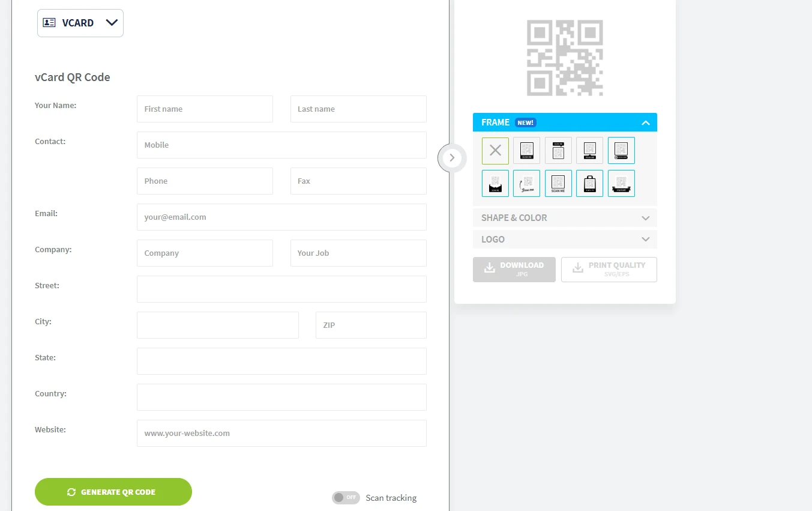Image resolution: width=812 pixels, height=511 pixels.
Task: Open the VCARD type dropdown
Action: tap(80, 23)
